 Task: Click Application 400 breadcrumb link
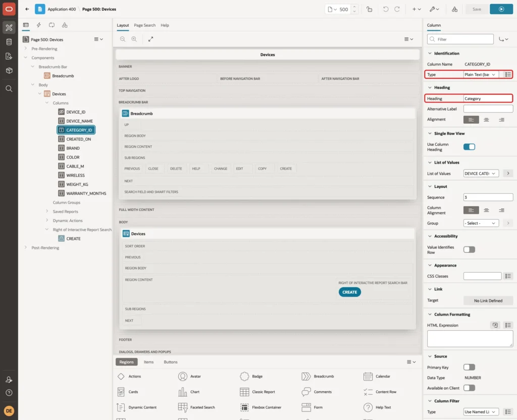[62, 9]
